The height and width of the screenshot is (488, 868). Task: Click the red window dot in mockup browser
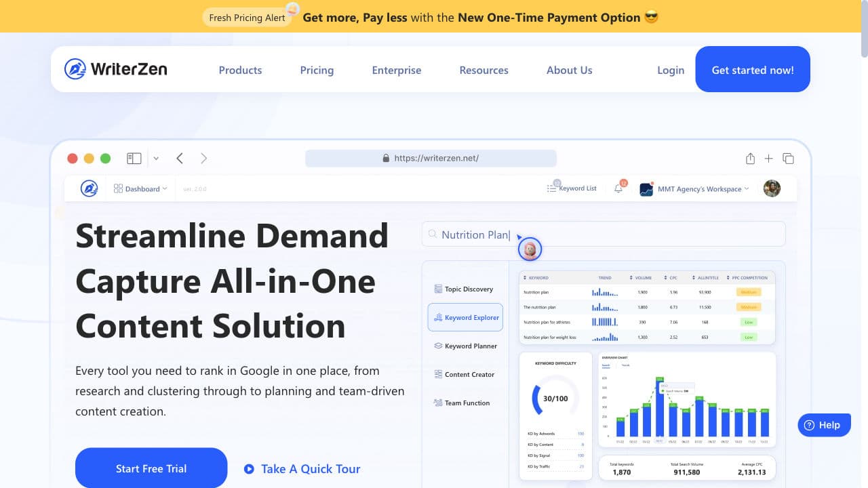[x=73, y=159]
